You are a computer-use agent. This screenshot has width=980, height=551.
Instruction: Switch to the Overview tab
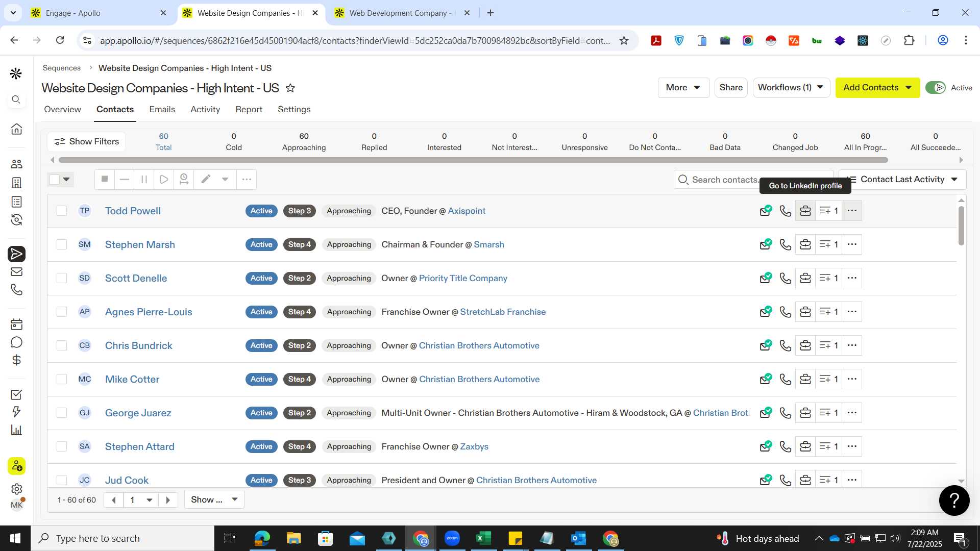pyautogui.click(x=62, y=109)
